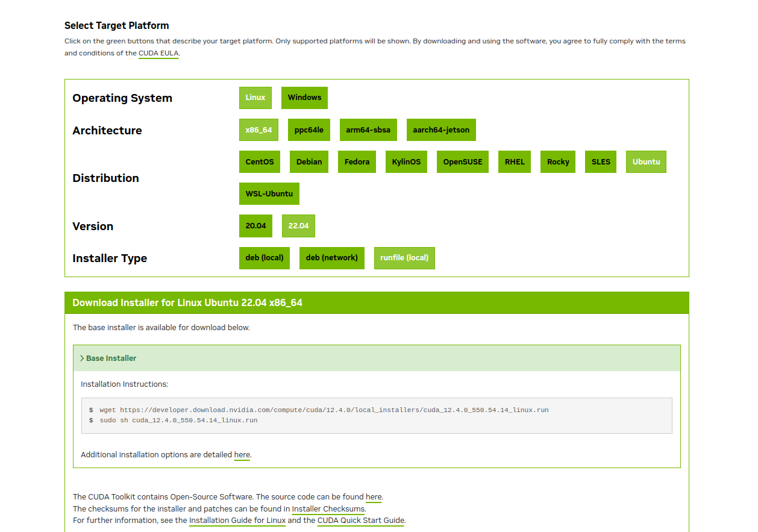Pick RHEL distribution

pyautogui.click(x=515, y=162)
